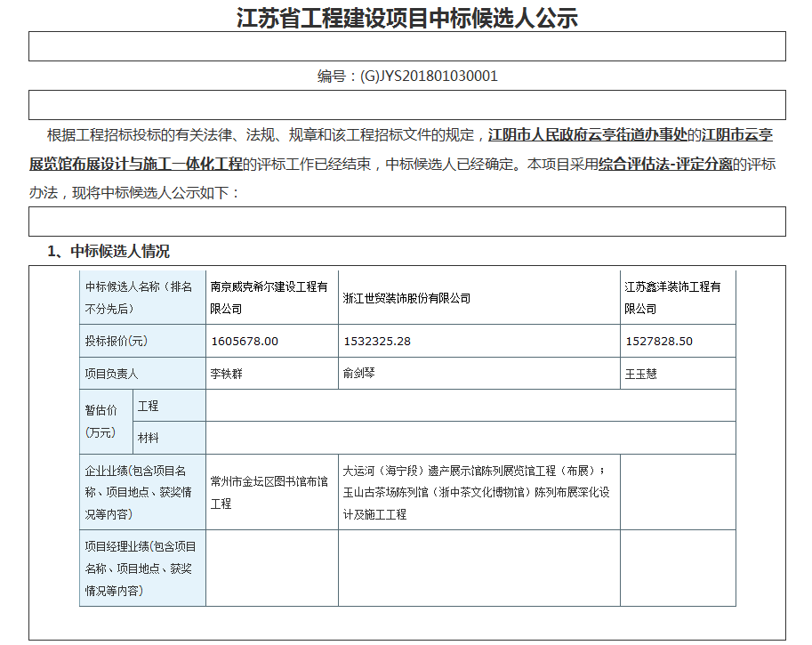Select the 南京威克希尔建设工程有限公司 cell

click(x=270, y=297)
